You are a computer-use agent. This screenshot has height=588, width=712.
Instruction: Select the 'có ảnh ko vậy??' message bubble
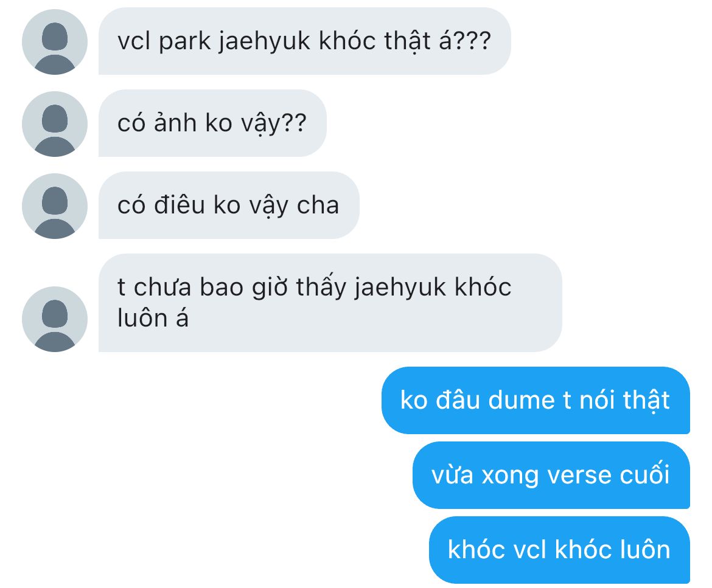212,123
